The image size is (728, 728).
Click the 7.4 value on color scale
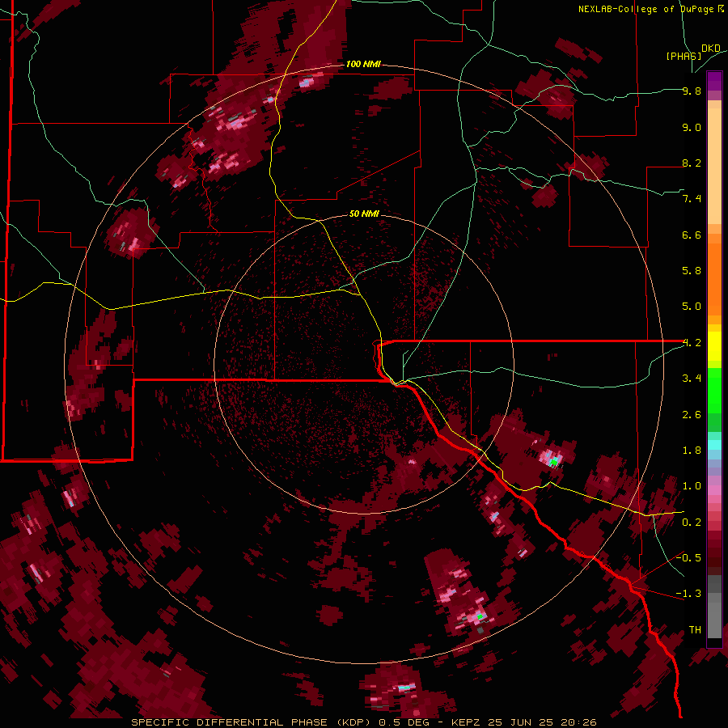pyautogui.click(x=692, y=199)
